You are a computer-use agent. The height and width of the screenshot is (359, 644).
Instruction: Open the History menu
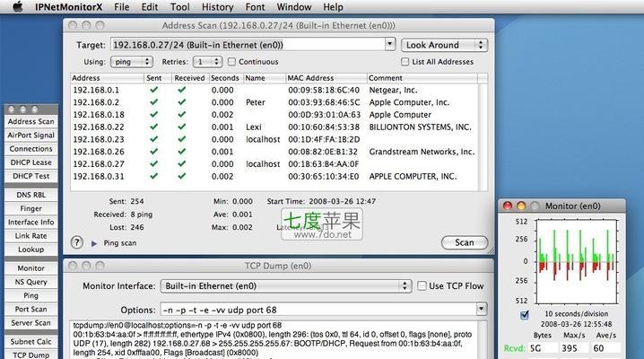pyautogui.click(x=217, y=7)
